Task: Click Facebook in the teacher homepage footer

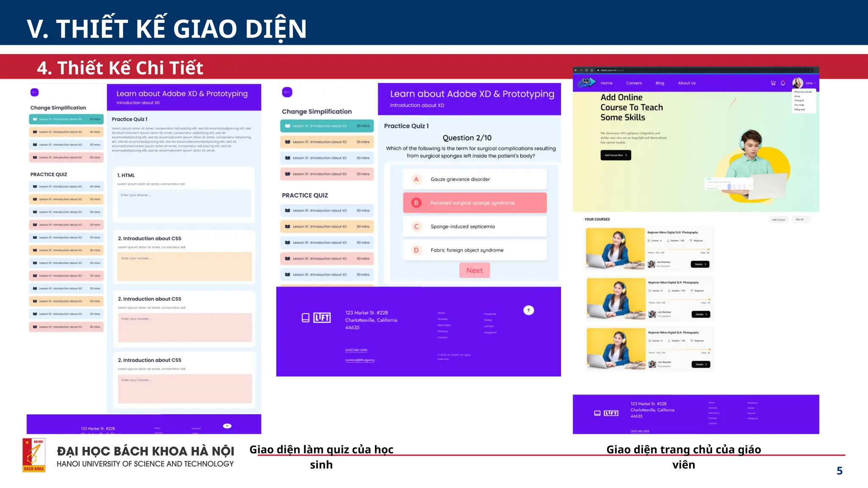Action: pyautogui.click(x=752, y=403)
